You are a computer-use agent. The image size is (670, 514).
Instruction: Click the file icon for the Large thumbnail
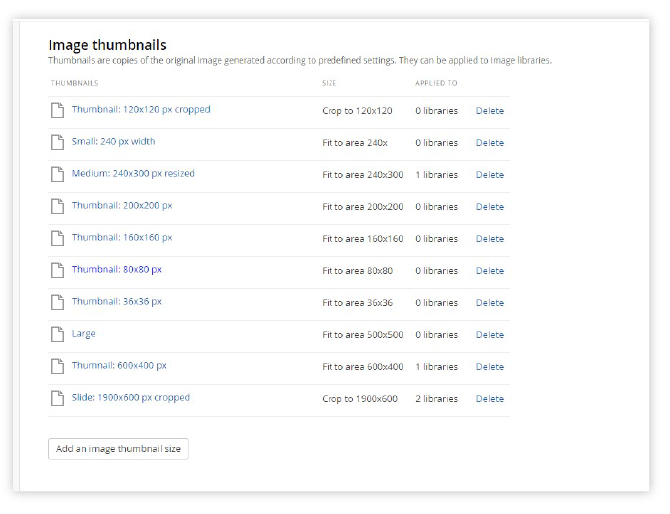[56, 334]
